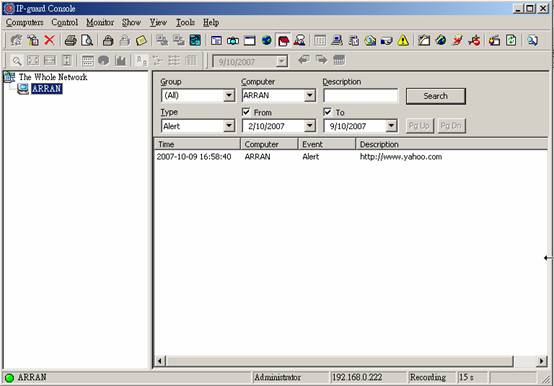Click the blue goggles toolbar icon
Viewport: 554px width, 386px height.
386,40
